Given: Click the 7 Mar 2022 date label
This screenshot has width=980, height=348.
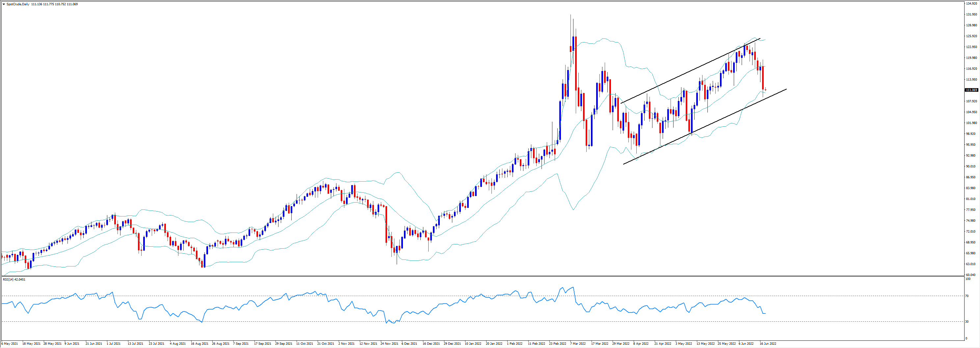Looking at the screenshot, I should coord(578,344).
